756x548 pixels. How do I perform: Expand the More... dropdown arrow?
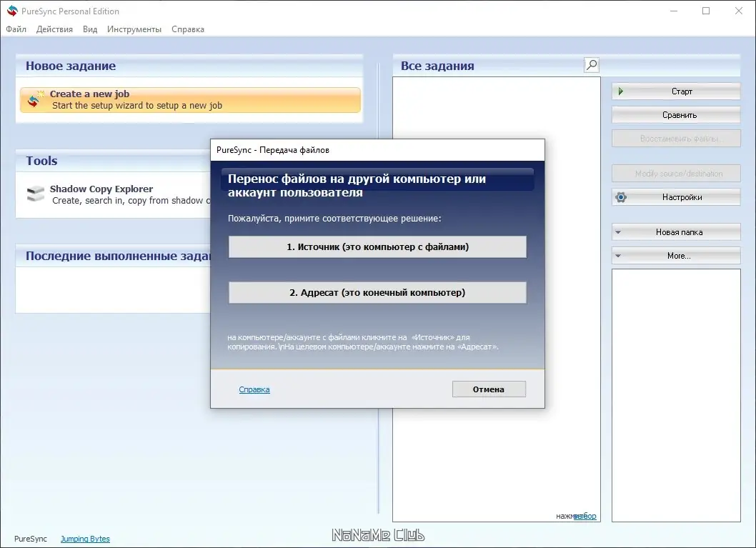pyautogui.click(x=618, y=256)
